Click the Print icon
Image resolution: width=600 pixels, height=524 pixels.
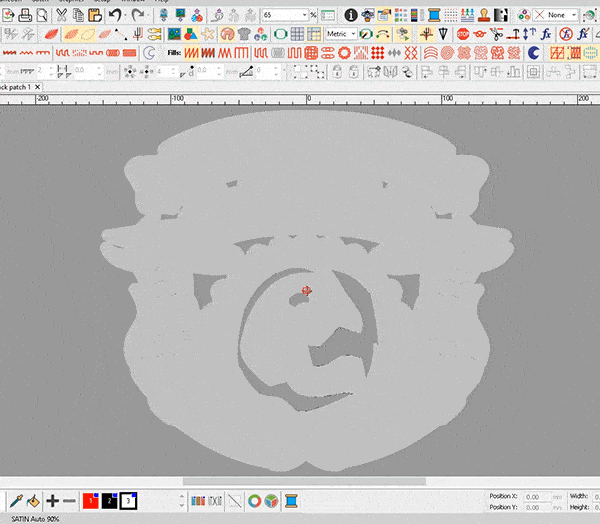(x=25, y=15)
